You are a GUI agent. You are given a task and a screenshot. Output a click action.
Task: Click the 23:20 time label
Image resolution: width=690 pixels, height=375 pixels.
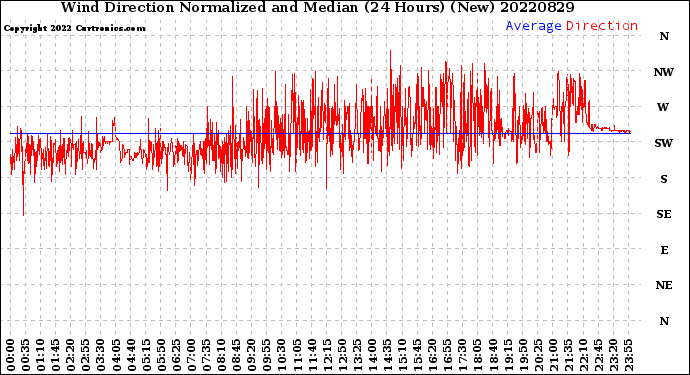pyautogui.click(x=613, y=355)
